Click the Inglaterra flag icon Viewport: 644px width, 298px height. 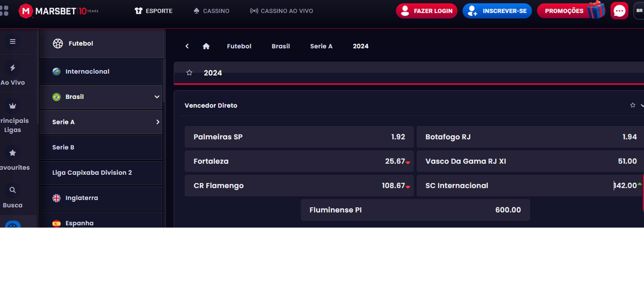[x=56, y=198]
